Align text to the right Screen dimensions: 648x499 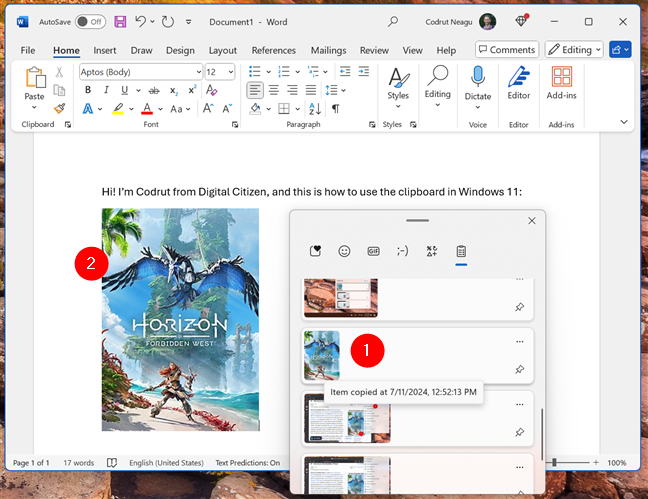[x=292, y=90]
